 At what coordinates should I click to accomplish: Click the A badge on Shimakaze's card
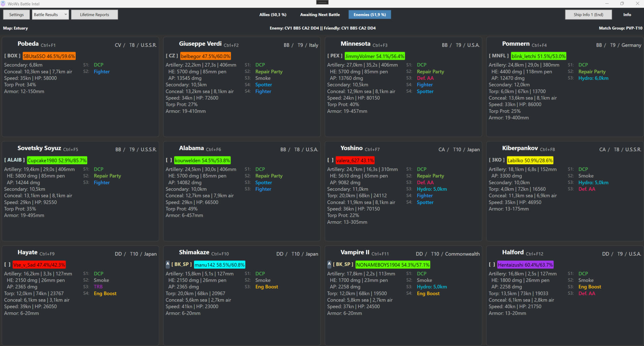168,264
